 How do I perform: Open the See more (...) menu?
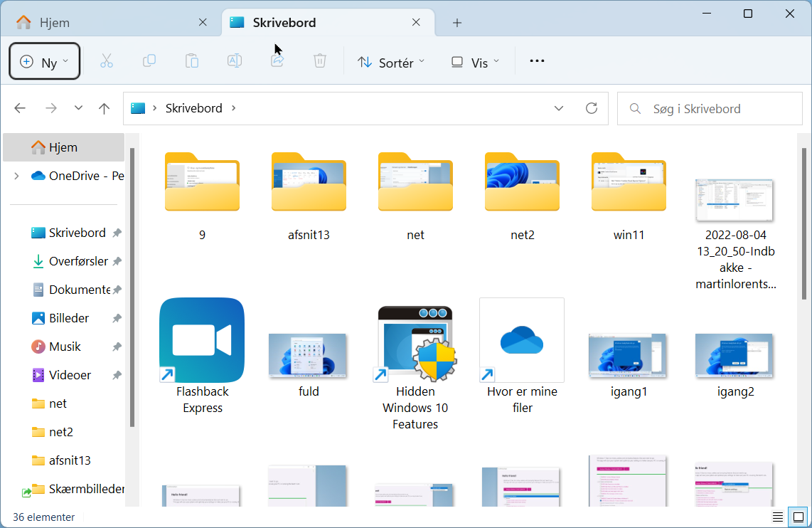click(x=537, y=60)
